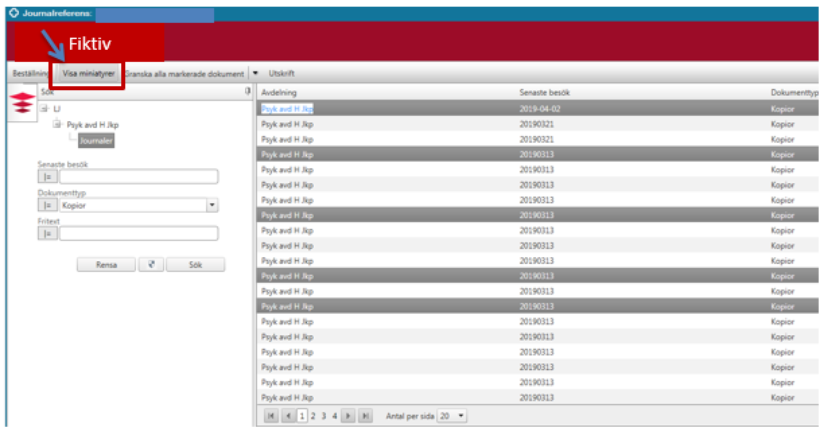
Task: Click Visa miniatyrer in the toolbar
Action: (88, 73)
